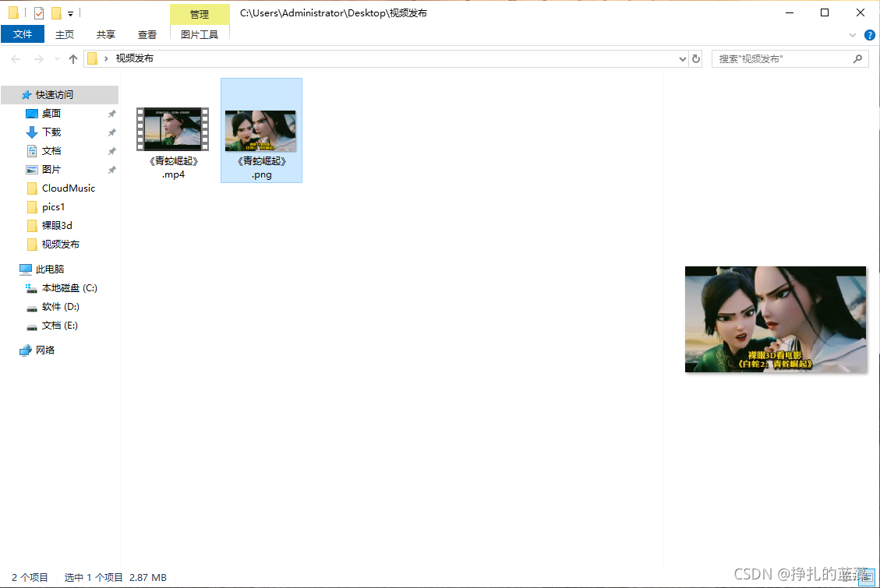Click the address bar folder icon
The image size is (880, 588).
point(93,58)
